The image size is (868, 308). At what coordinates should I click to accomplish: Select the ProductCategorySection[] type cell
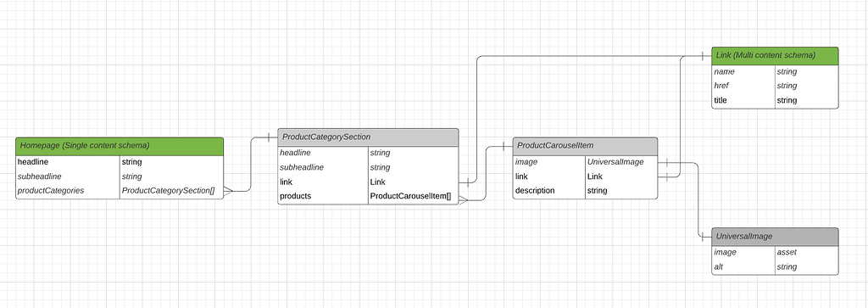click(171, 191)
